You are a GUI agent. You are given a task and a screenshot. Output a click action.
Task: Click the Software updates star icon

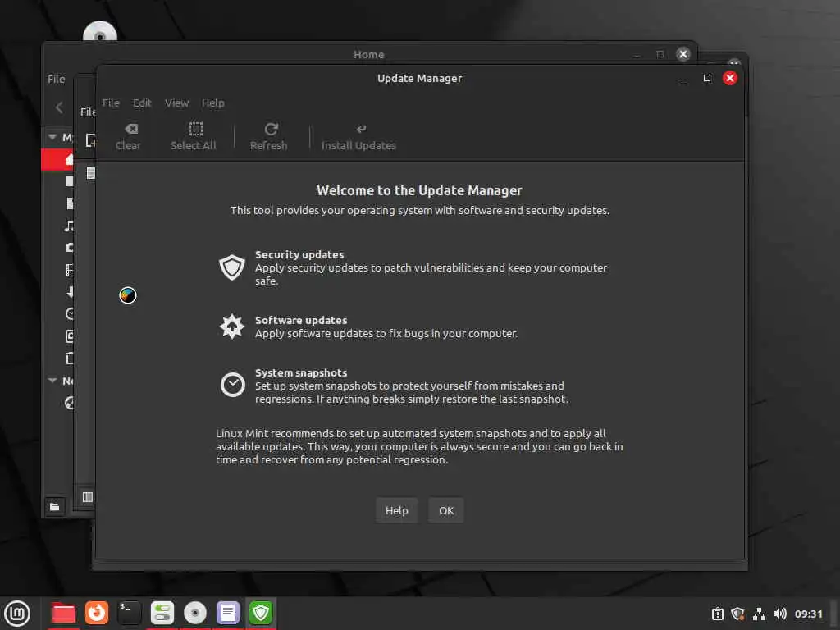(x=232, y=326)
